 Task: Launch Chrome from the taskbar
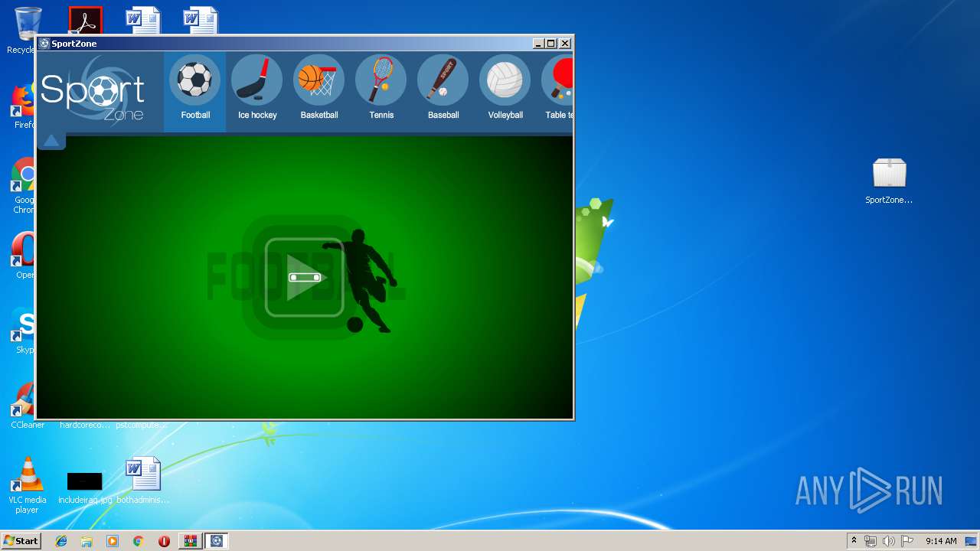(138, 541)
